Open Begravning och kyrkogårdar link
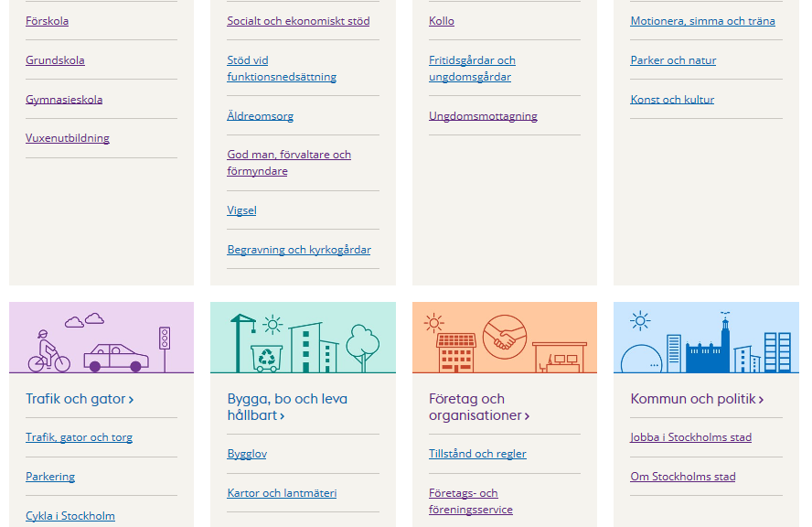Image resolution: width=812 pixels, height=527 pixels. point(299,250)
